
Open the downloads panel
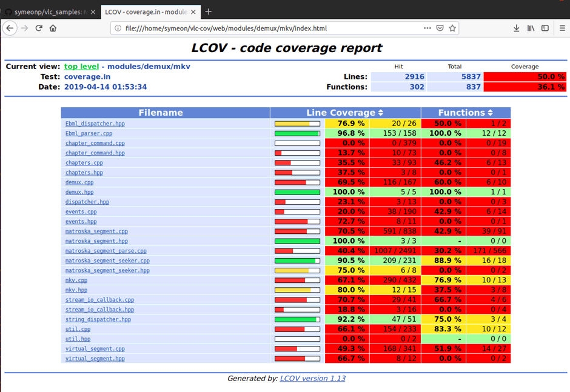tap(516, 28)
